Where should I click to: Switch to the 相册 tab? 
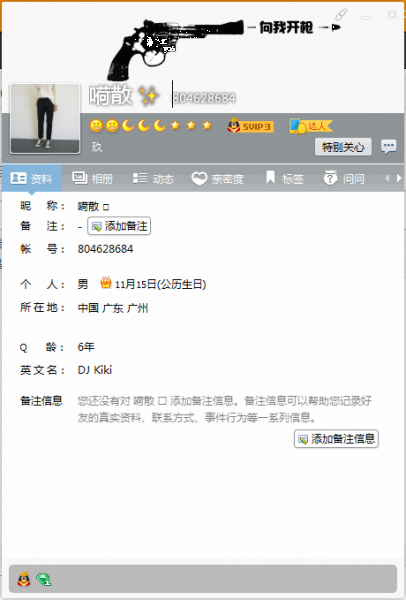point(93,178)
